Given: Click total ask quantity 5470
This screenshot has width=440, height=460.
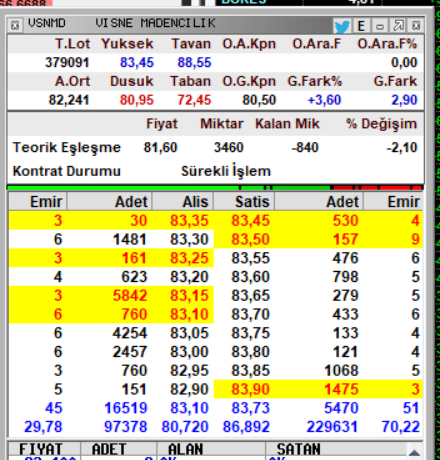Looking at the screenshot, I should coord(341,408).
